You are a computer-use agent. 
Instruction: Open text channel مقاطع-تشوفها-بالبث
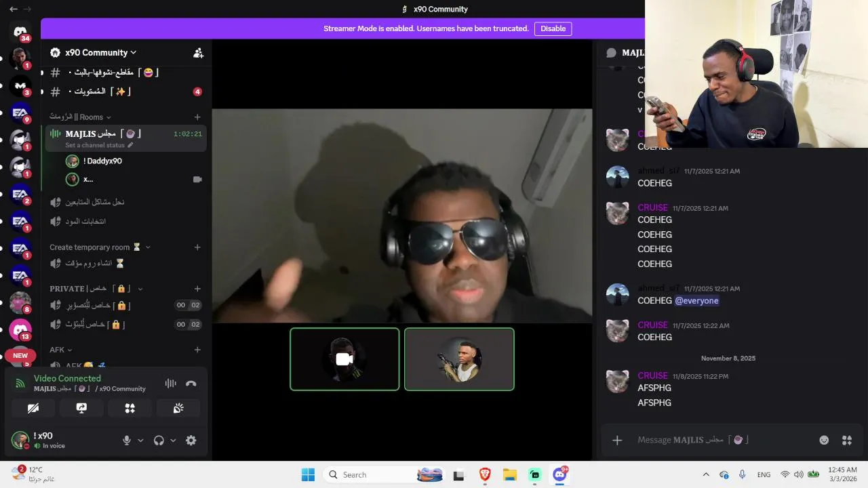[126, 73]
